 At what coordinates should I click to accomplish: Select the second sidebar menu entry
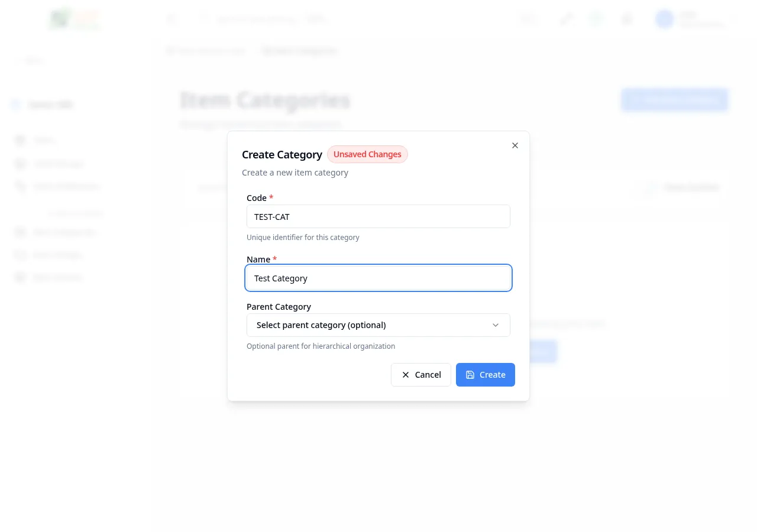pyautogui.click(x=58, y=164)
